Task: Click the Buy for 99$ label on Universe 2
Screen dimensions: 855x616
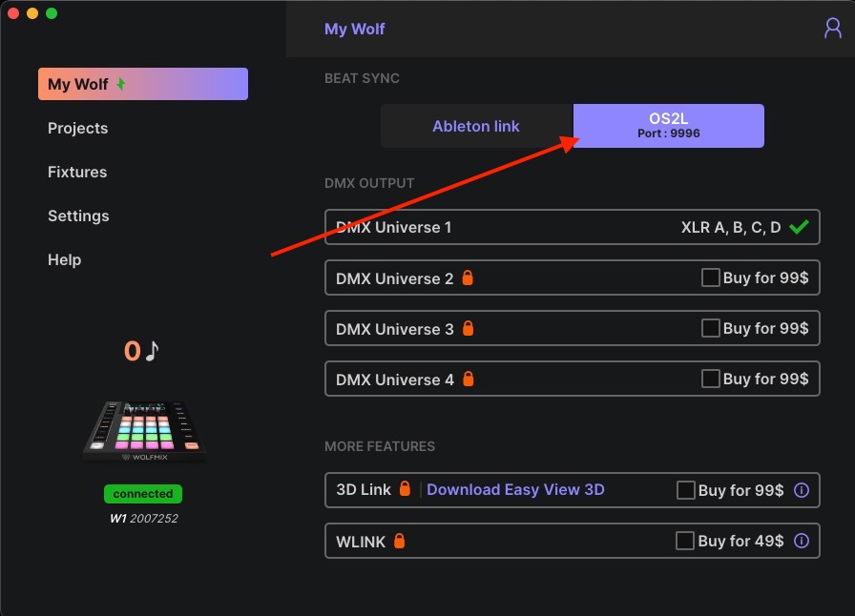Action: (x=765, y=277)
